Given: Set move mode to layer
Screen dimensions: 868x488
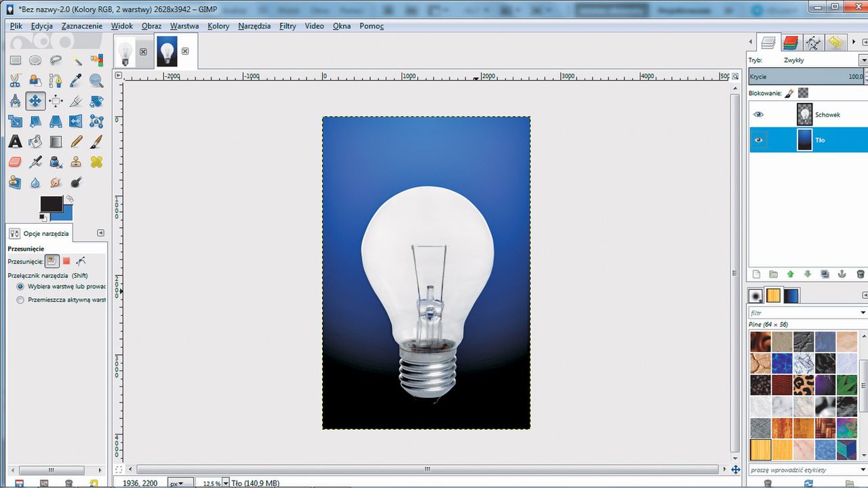Looking at the screenshot, I should point(52,261).
